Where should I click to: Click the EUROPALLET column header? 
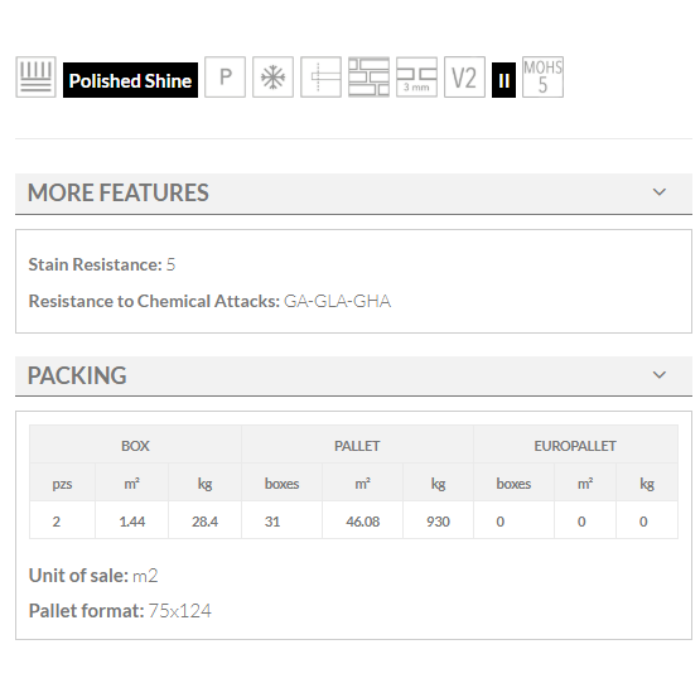coord(575,446)
